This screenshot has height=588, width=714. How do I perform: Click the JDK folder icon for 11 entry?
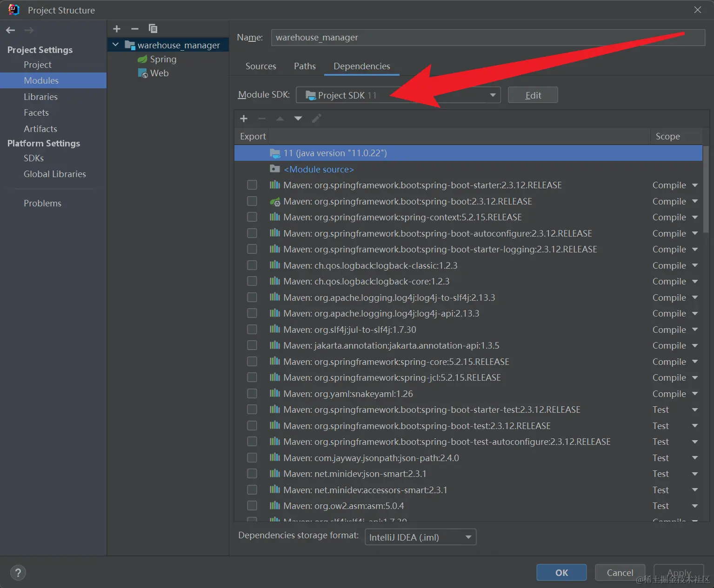tap(275, 153)
